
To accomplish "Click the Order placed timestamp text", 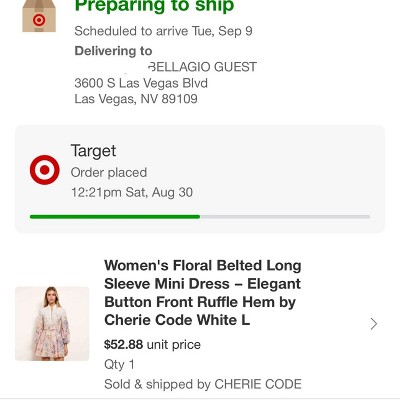I will point(109,172).
